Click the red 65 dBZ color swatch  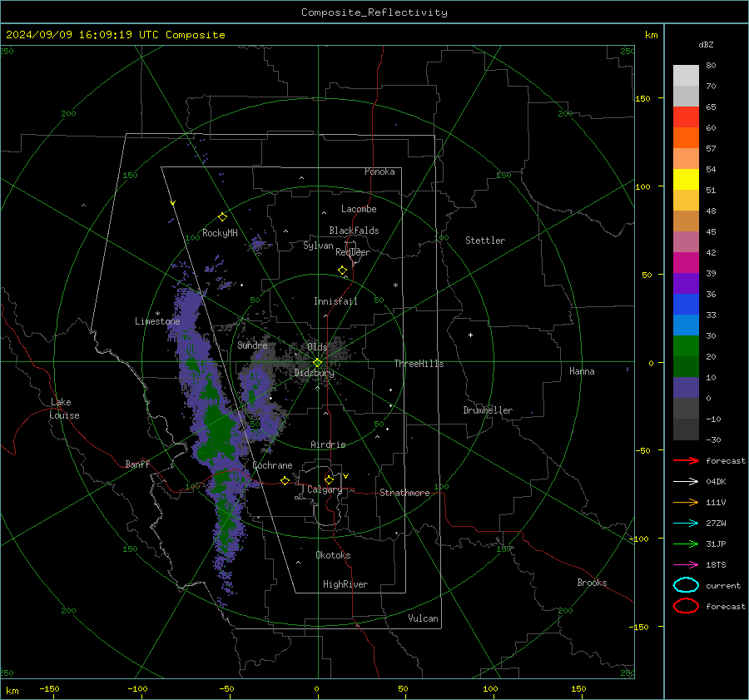tap(686, 117)
